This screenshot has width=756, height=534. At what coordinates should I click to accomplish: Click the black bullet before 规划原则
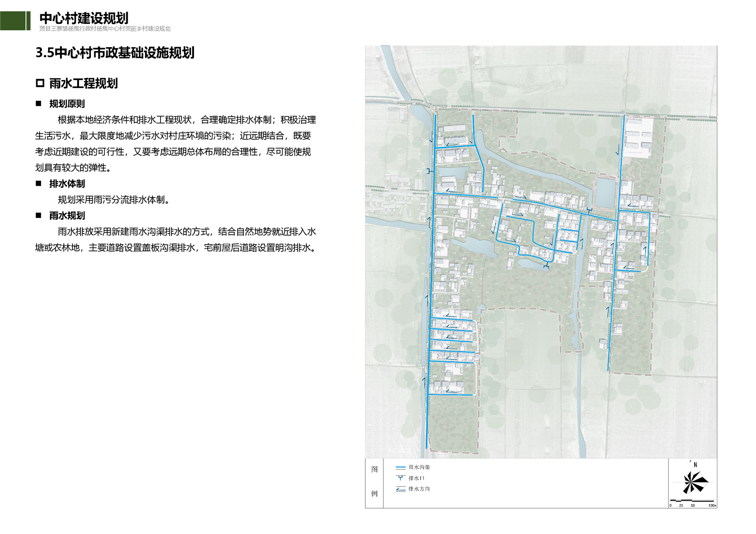(39, 104)
